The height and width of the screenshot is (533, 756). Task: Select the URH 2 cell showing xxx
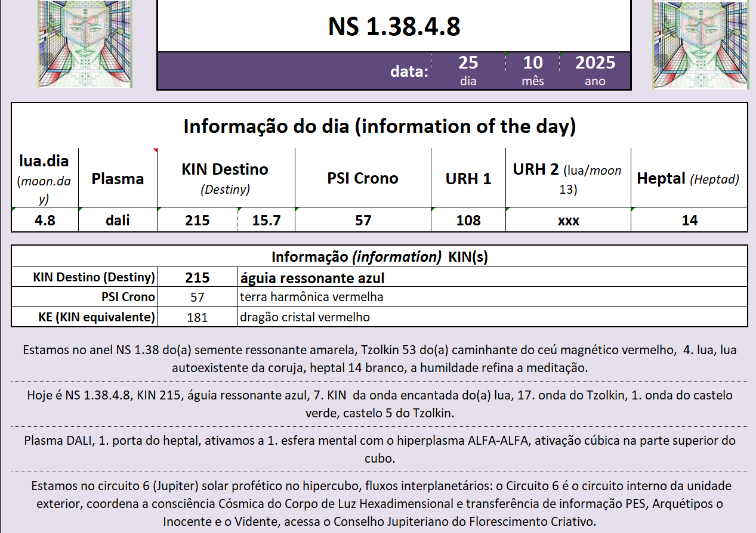(x=568, y=220)
